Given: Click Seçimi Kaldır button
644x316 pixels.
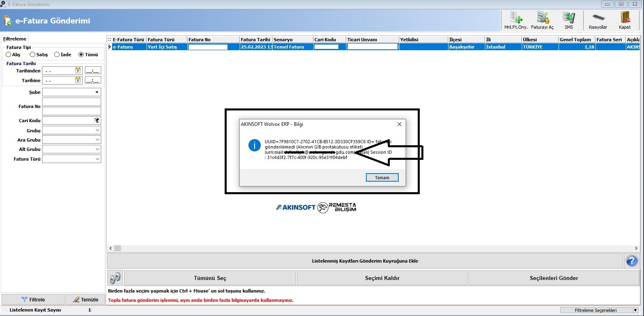Looking at the screenshot, I should (x=382, y=278).
